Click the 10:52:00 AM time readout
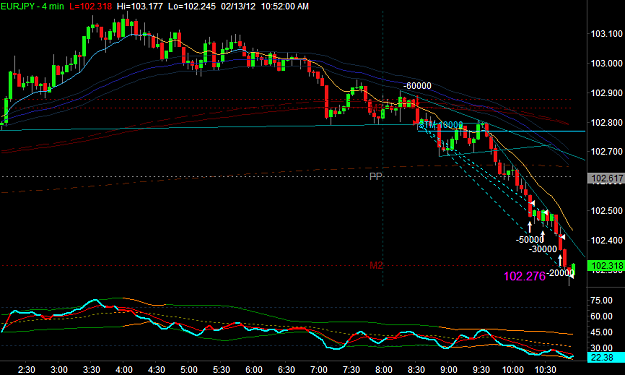The width and height of the screenshot is (625, 375). [x=285, y=6]
